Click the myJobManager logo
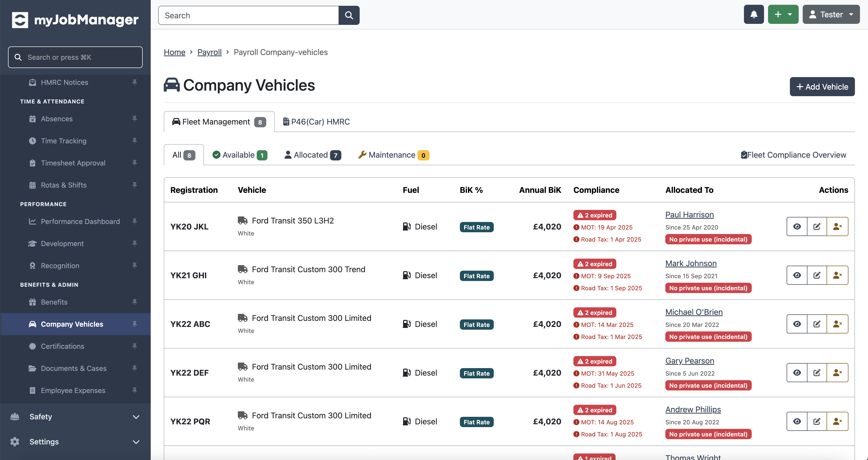This screenshot has width=868, height=460. click(x=75, y=20)
